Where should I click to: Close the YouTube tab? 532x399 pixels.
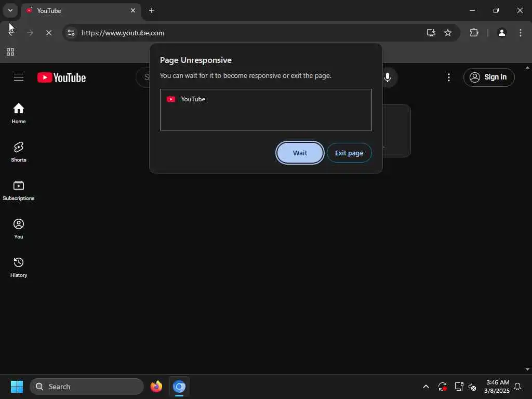pos(133,10)
